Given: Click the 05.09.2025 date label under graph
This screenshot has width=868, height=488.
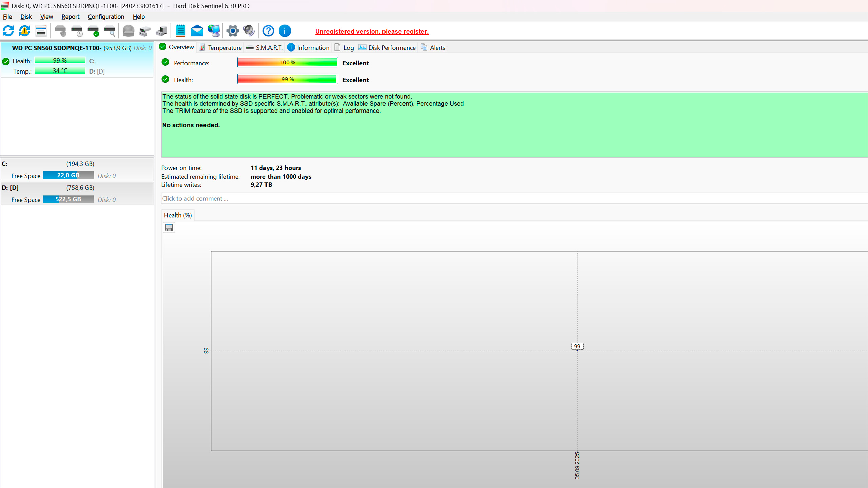Looking at the screenshot, I should pos(577,466).
